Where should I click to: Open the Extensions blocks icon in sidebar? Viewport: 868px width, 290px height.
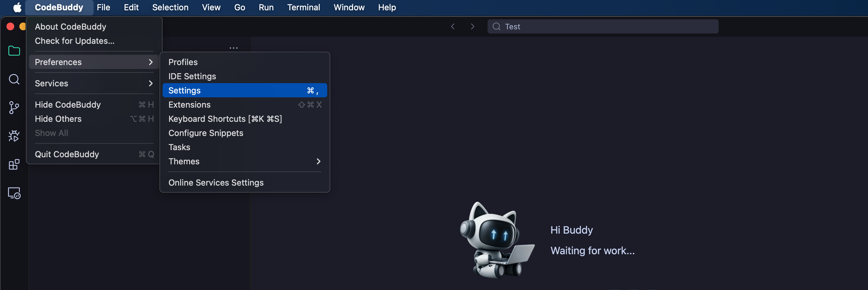coord(14,165)
